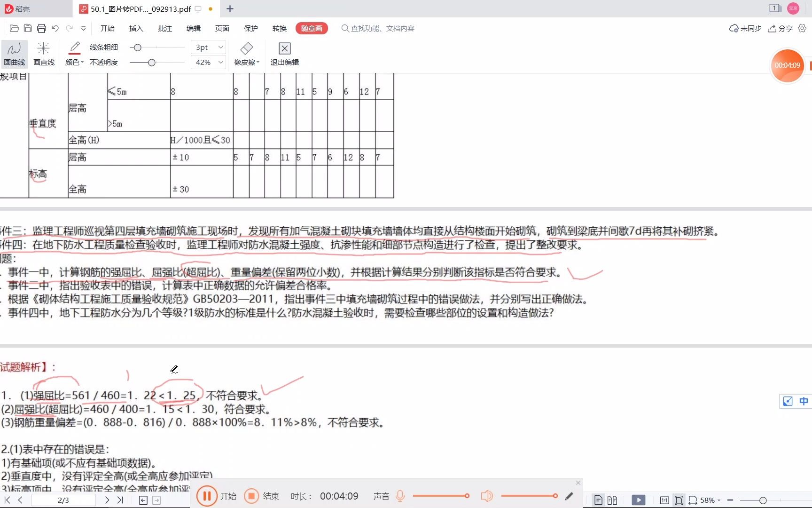Toggle the speaker sound icon in recorder

click(487, 496)
